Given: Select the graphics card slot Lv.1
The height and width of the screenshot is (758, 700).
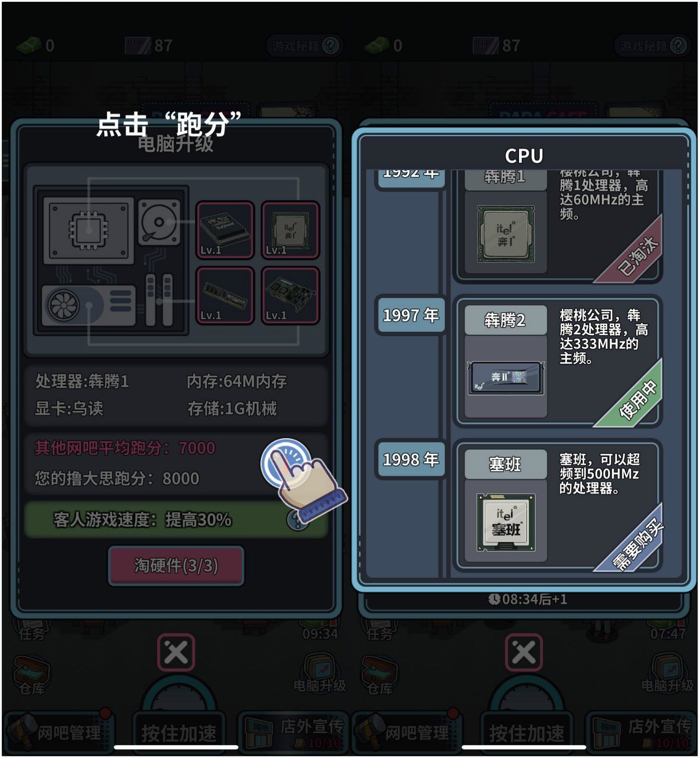Looking at the screenshot, I should (290, 296).
